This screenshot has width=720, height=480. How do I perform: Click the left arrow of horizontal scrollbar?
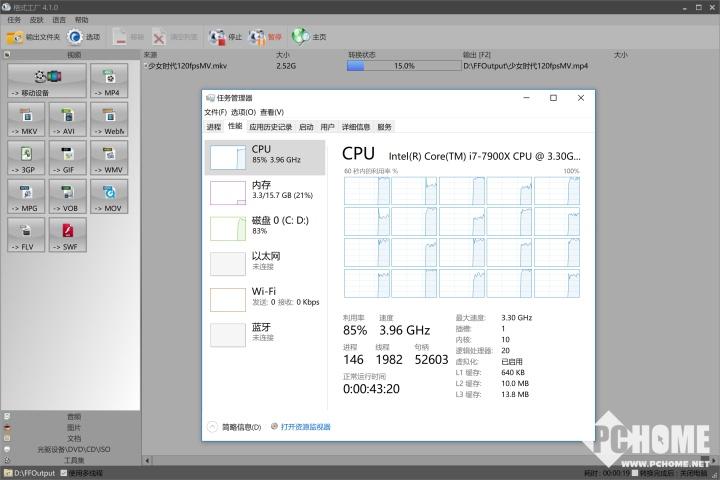click(x=147, y=460)
